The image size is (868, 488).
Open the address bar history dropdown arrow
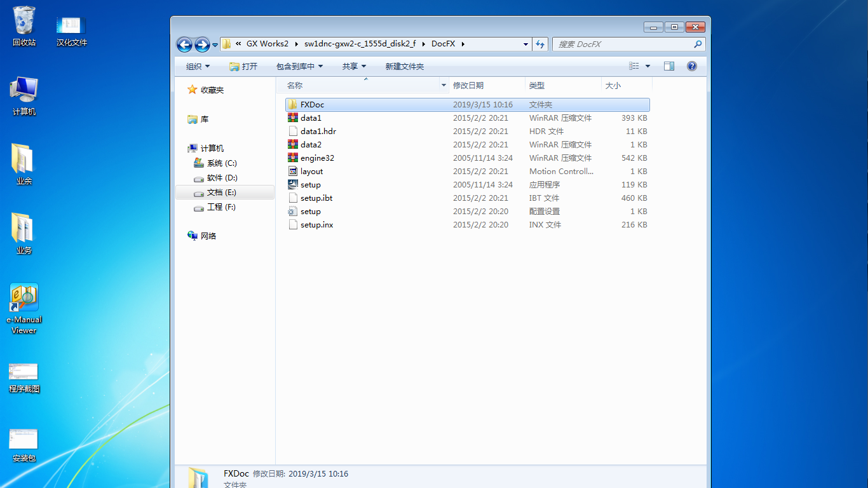tap(526, 44)
